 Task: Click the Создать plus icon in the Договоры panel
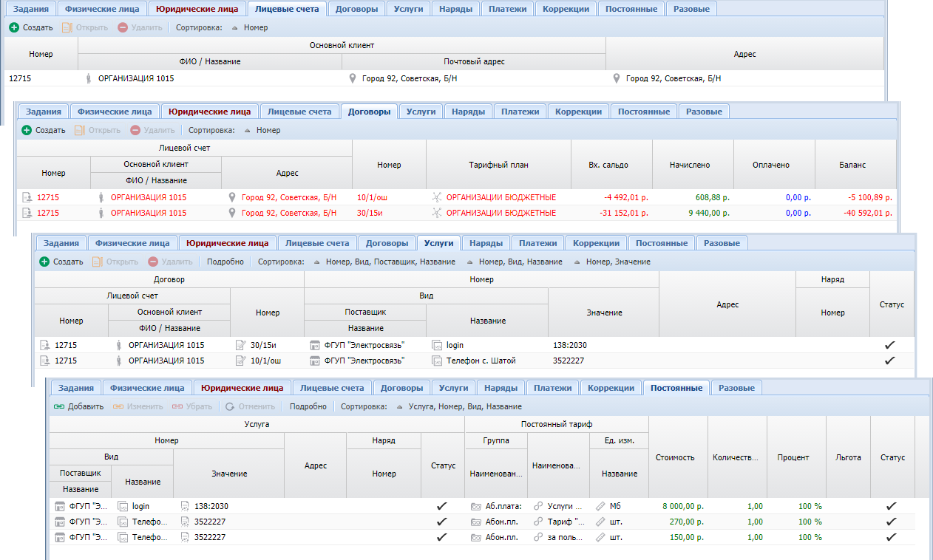[27, 130]
